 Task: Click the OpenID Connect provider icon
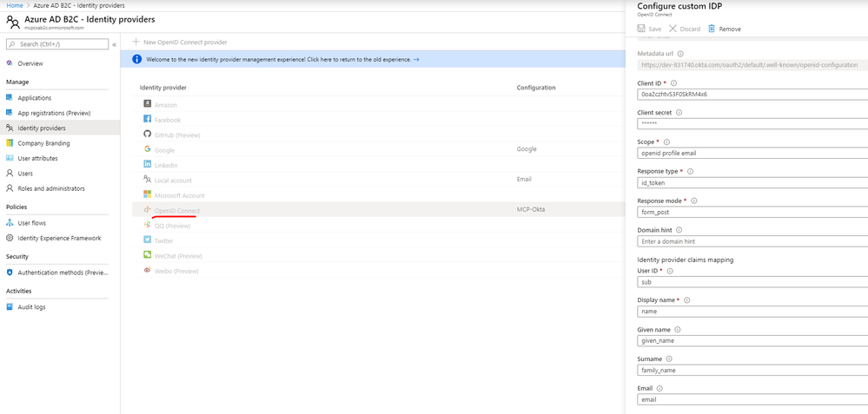point(147,210)
